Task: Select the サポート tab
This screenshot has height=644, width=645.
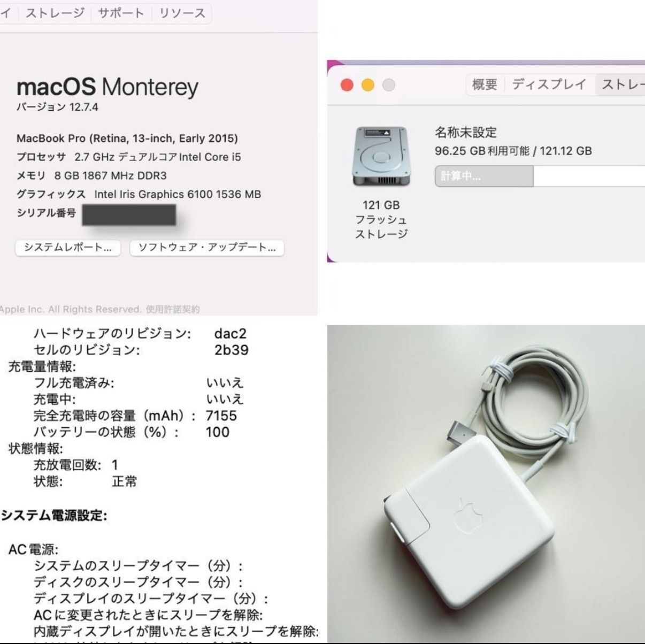Action: pos(121,13)
